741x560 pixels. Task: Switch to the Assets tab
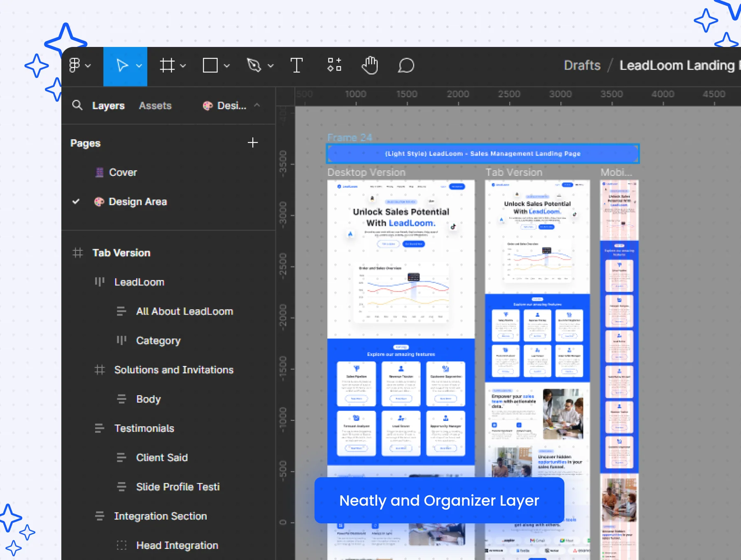tap(155, 106)
